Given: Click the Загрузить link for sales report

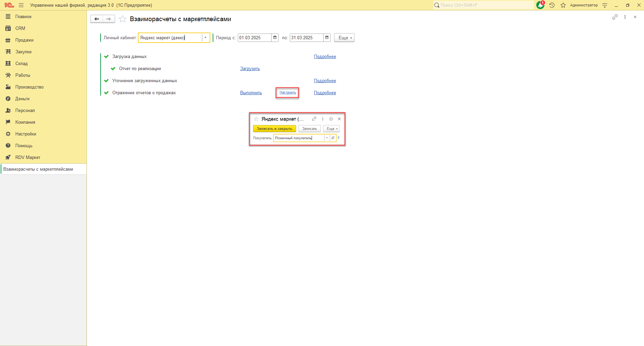Looking at the screenshot, I should (250, 69).
